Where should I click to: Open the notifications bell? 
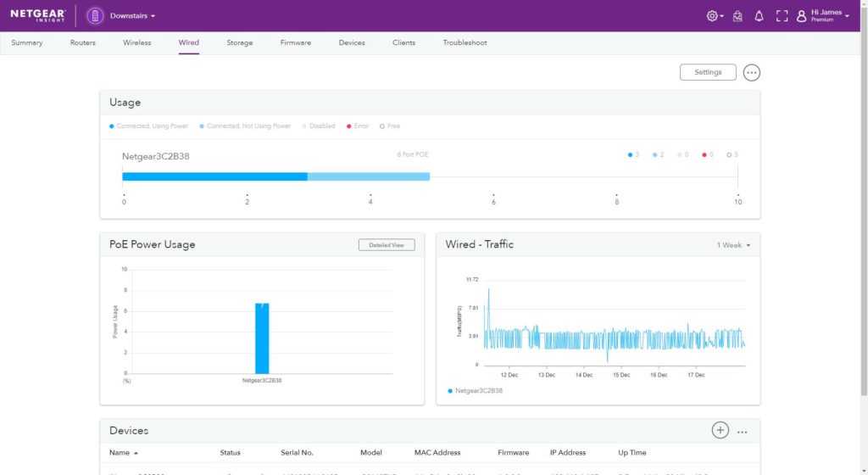click(x=759, y=16)
